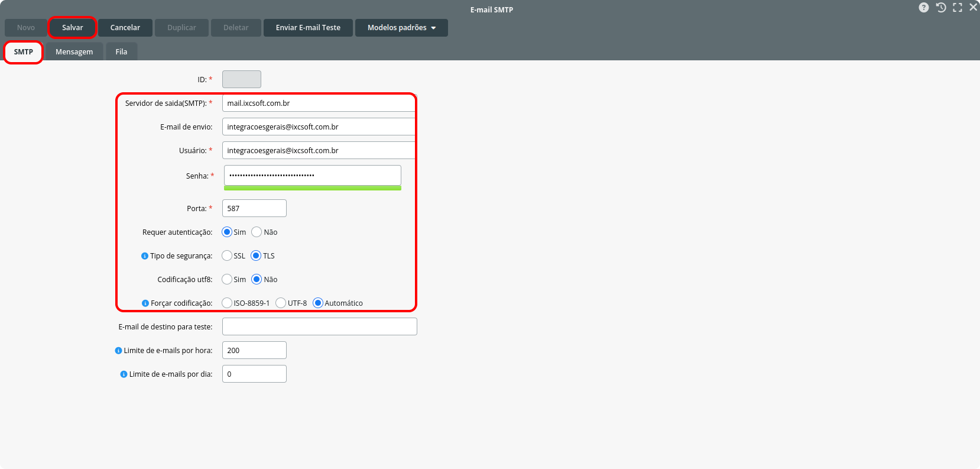
Task: Select Não for Codificação utf8
Action: 257,279
